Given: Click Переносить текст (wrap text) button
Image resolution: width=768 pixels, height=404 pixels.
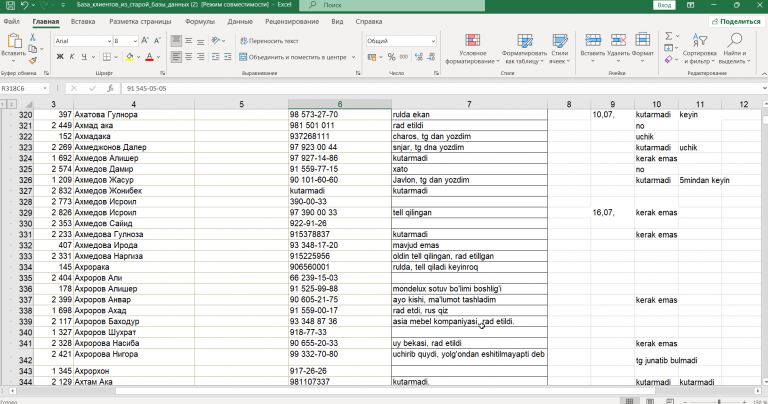Looking at the screenshot, I should tap(269, 41).
